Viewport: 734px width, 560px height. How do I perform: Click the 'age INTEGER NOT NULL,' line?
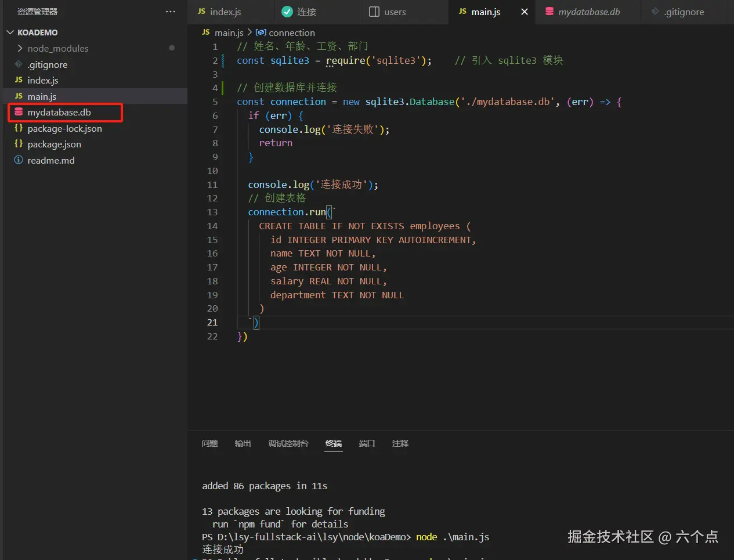tap(328, 268)
